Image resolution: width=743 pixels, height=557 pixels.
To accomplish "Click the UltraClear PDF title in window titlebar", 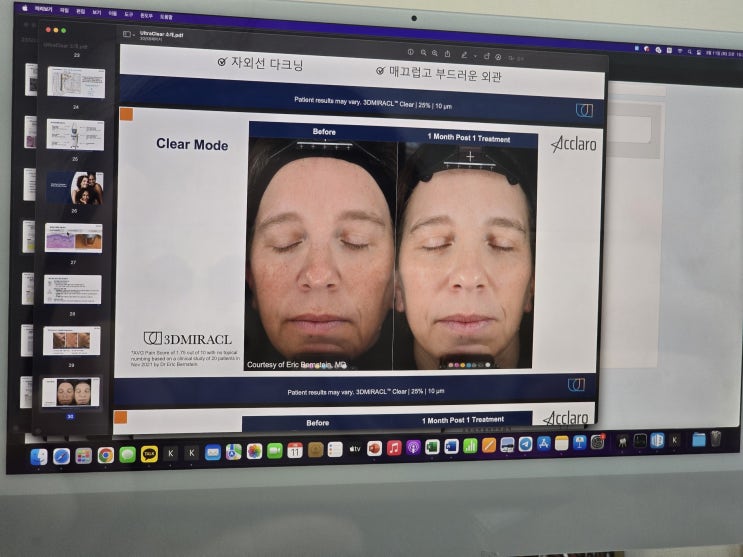I will (x=161, y=34).
